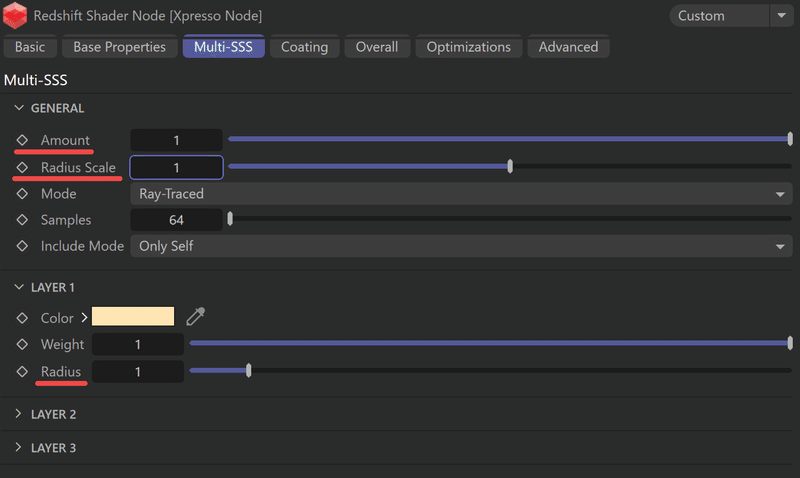800x478 pixels.
Task: Toggle keyframe diamond for Weight
Action: click(x=22, y=344)
